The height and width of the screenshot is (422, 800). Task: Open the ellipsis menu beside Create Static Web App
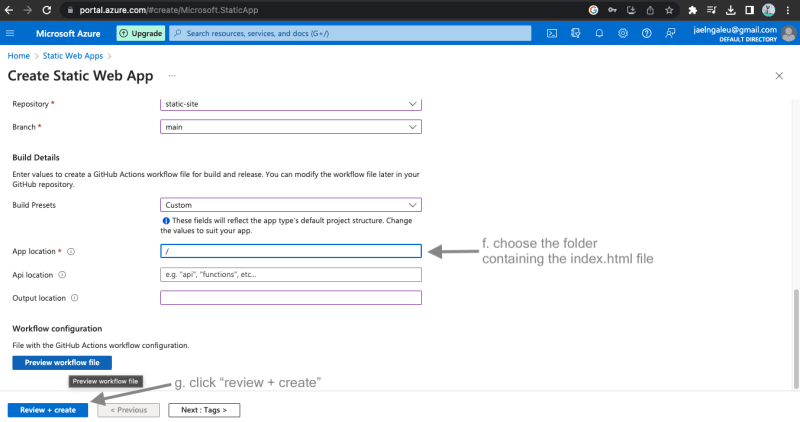[172, 76]
